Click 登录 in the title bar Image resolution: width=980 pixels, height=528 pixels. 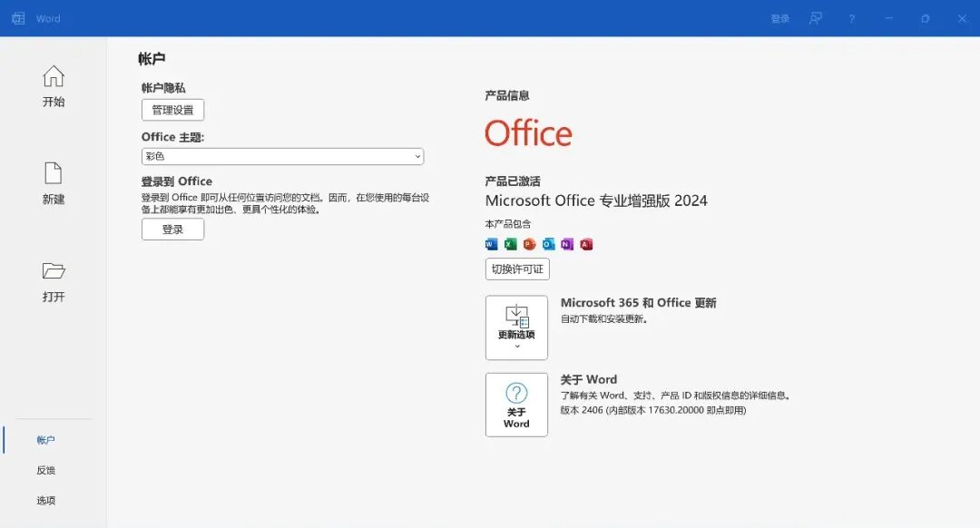780,19
